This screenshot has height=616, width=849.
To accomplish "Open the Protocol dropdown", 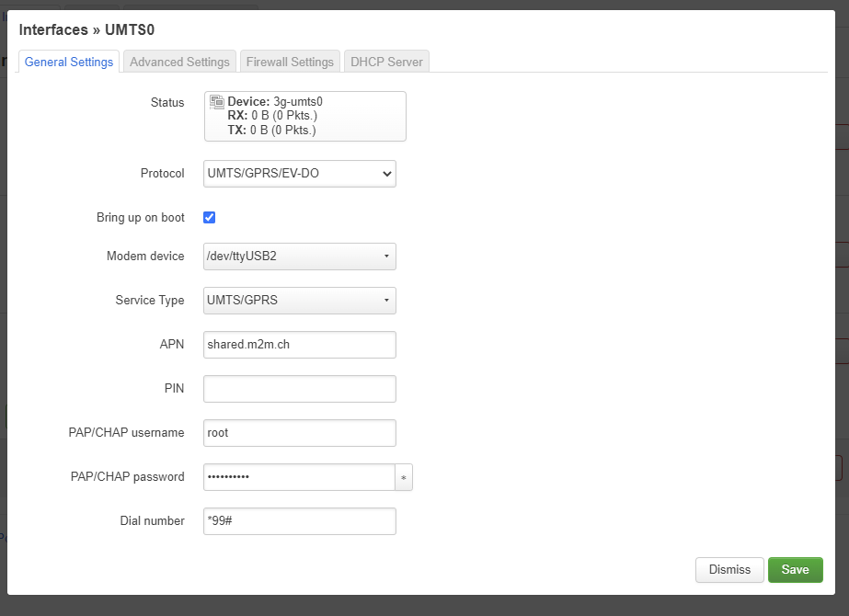I will coord(300,173).
